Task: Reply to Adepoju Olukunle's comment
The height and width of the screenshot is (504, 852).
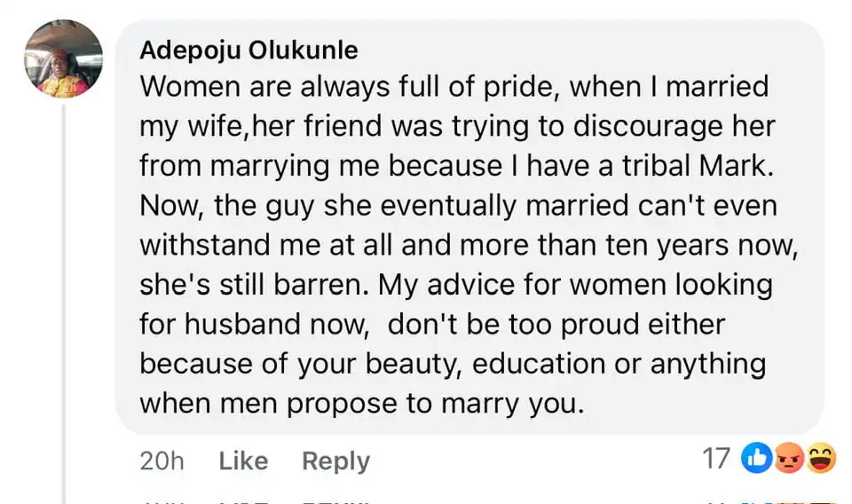Action: point(335,461)
